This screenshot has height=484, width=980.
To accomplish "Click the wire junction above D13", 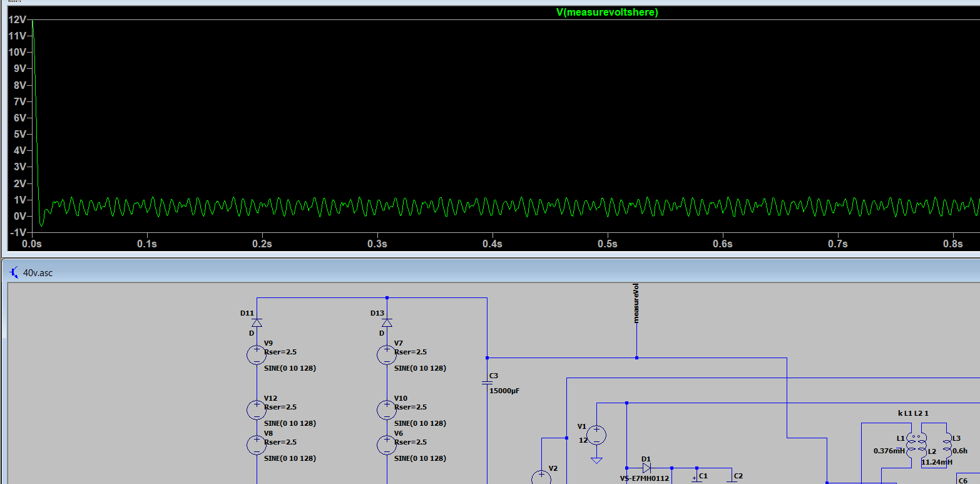I will pos(387,298).
